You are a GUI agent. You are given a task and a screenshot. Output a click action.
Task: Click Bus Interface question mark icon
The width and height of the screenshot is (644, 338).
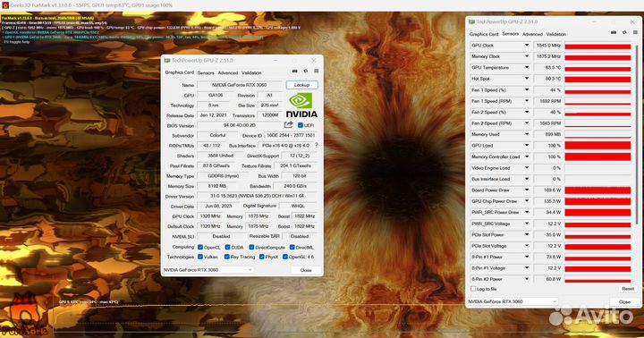317,146
